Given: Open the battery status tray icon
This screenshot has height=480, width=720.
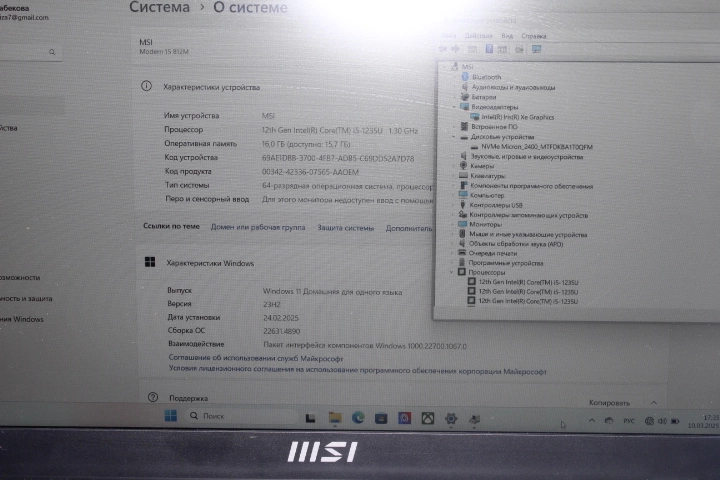Looking at the screenshot, I should 675,421.
